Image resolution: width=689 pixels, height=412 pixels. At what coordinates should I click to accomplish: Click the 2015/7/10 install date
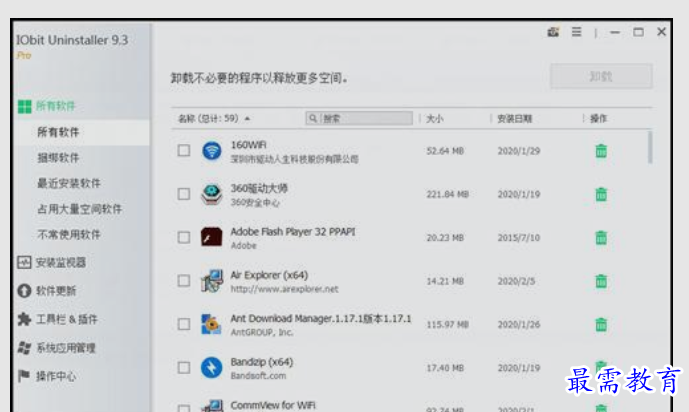(x=519, y=238)
